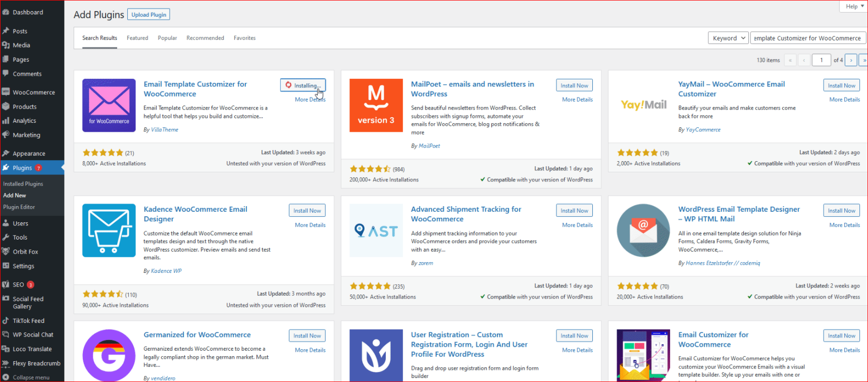Image resolution: width=868 pixels, height=382 pixels.
Task: Install the MailPoet plugin now
Action: (574, 85)
